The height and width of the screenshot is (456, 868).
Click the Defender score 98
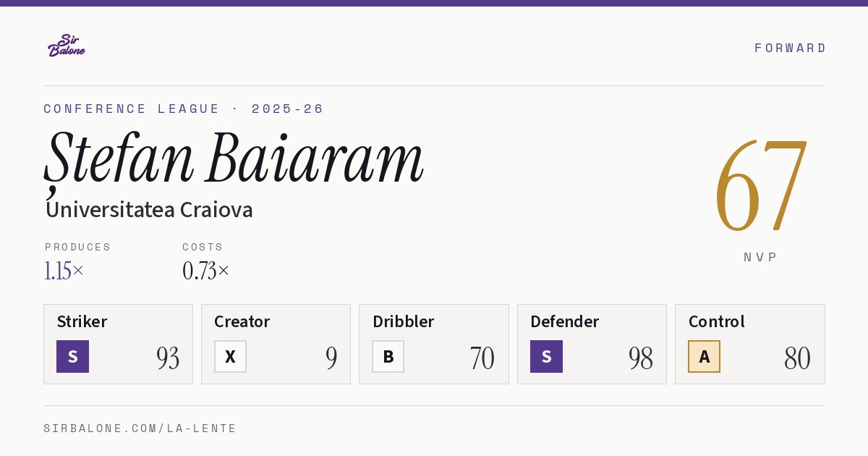tap(641, 358)
